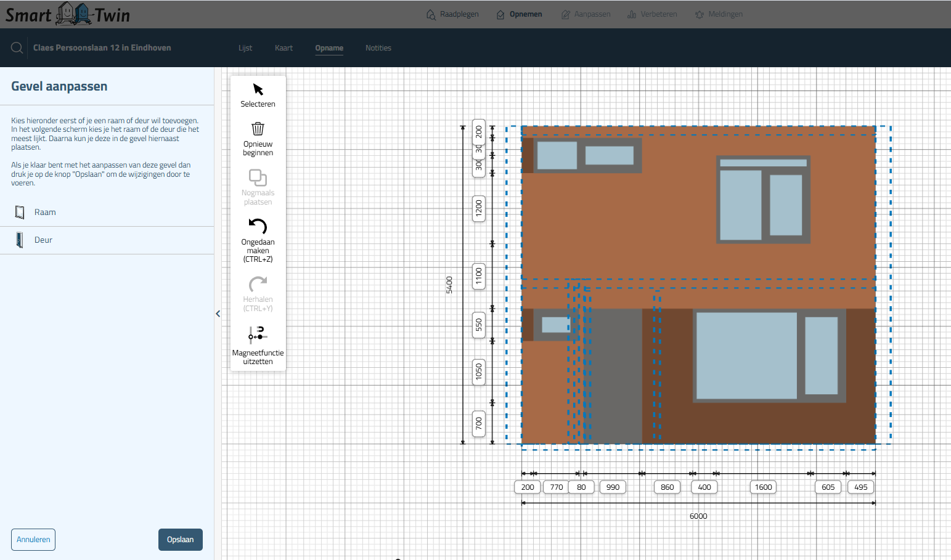Click the 1600 width dimension field

point(763,487)
